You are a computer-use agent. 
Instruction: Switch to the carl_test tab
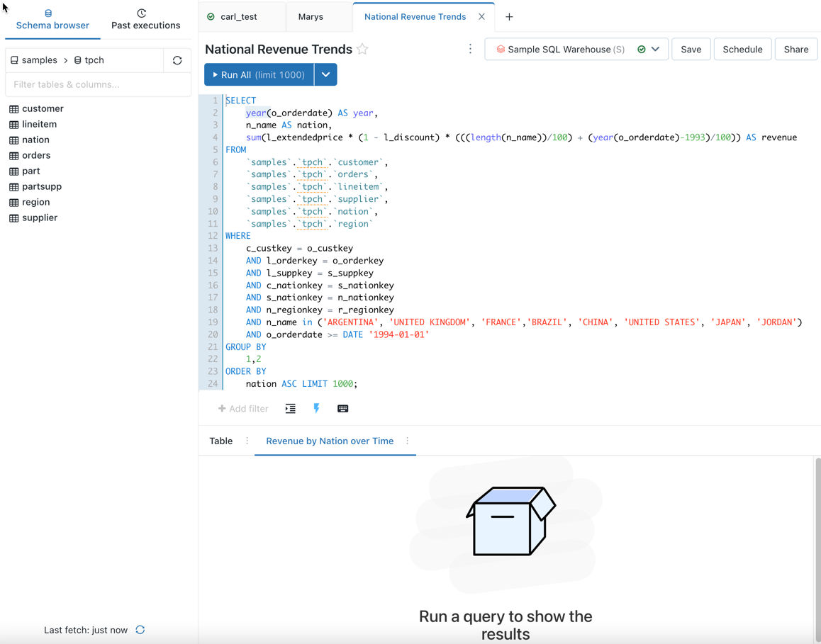coord(239,17)
